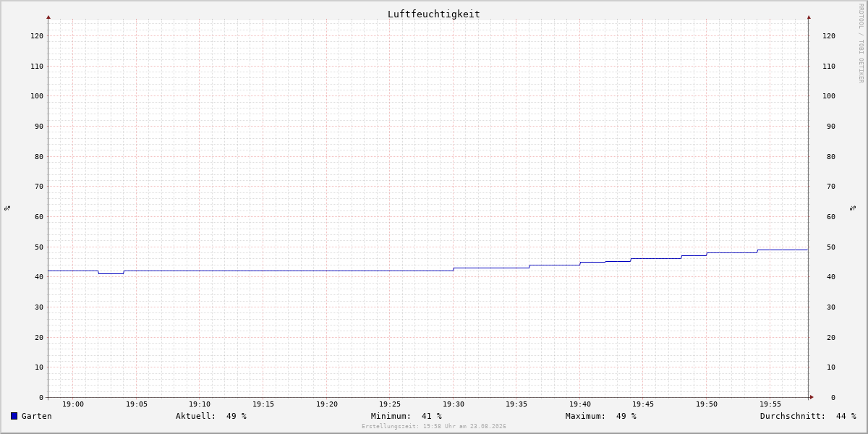Click the Maximum 49 % readout
Viewport: 868px width, 434px height.
pos(601,416)
